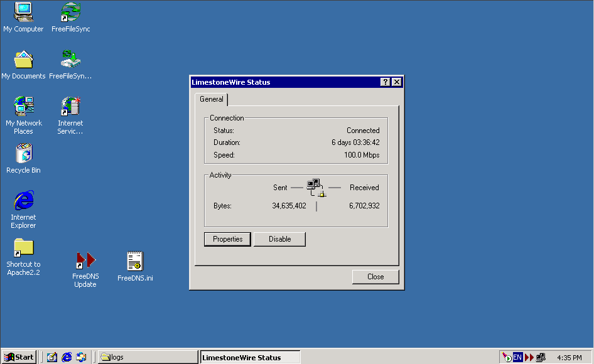Screen dimensions: 594x364
Task: Click LimestoneWire Status taskbar button
Action: tap(250, 357)
